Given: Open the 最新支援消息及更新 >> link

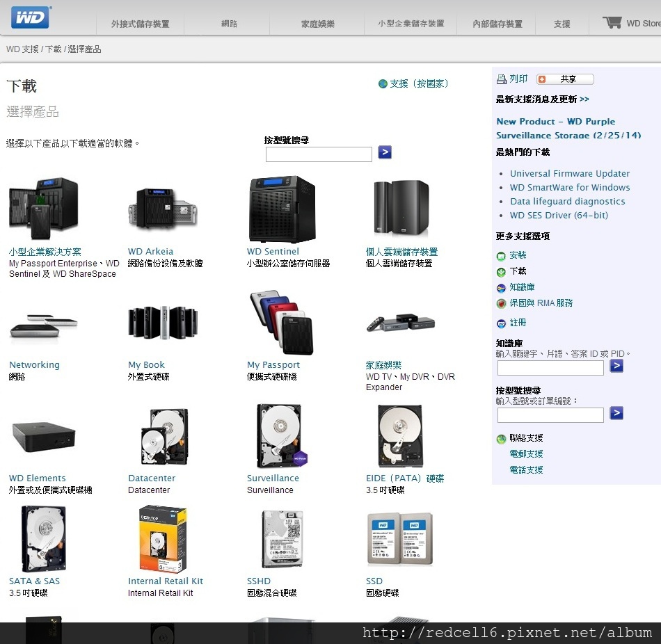Looking at the screenshot, I should (x=542, y=99).
